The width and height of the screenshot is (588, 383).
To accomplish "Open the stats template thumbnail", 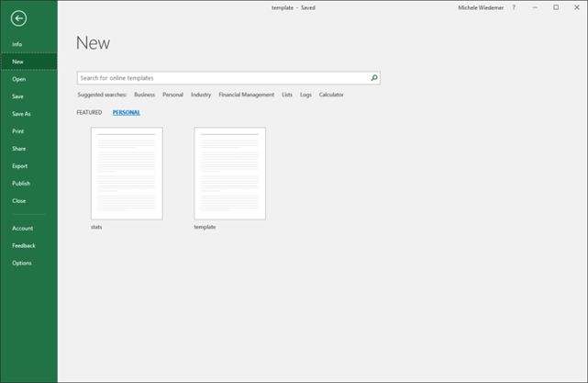I will [x=127, y=173].
